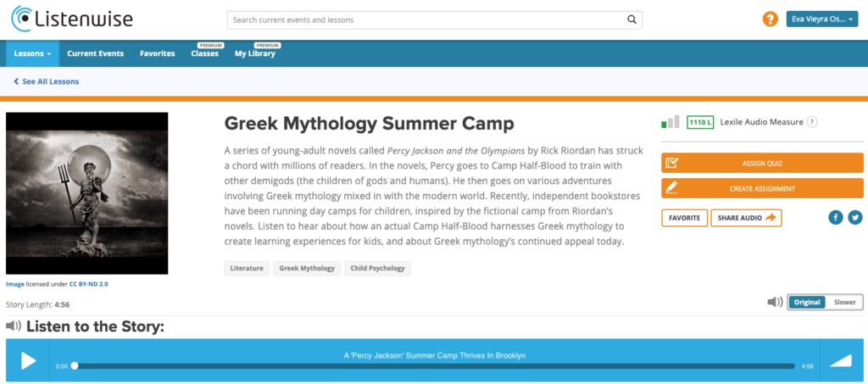
Task: Switch to Slower audio speed
Action: pyautogui.click(x=844, y=302)
